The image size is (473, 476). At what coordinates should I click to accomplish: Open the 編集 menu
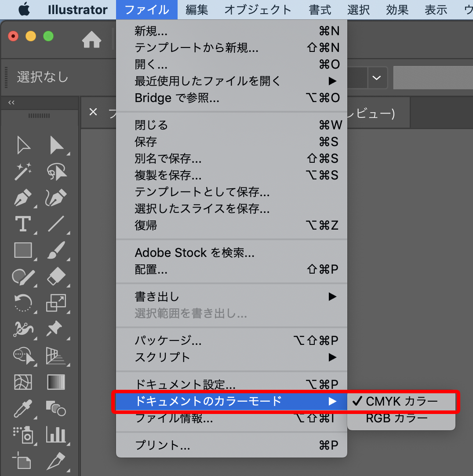197,10
